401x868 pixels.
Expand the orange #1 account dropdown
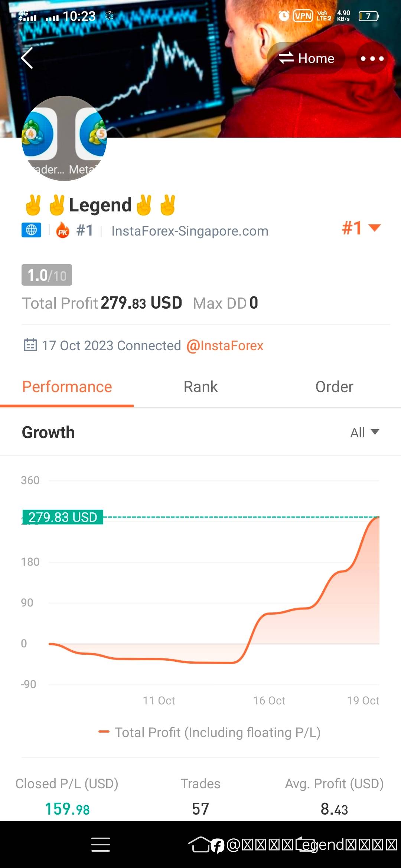[x=361, y=228]
